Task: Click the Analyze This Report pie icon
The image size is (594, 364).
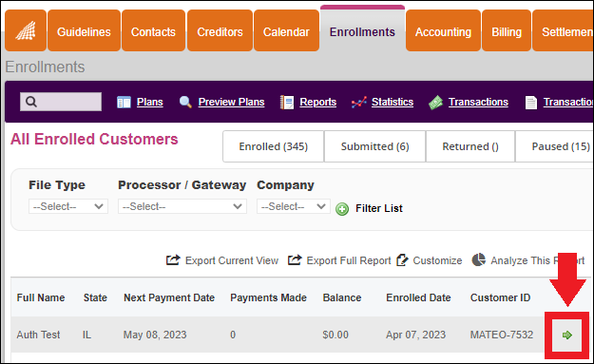Action: pos(478,259)
